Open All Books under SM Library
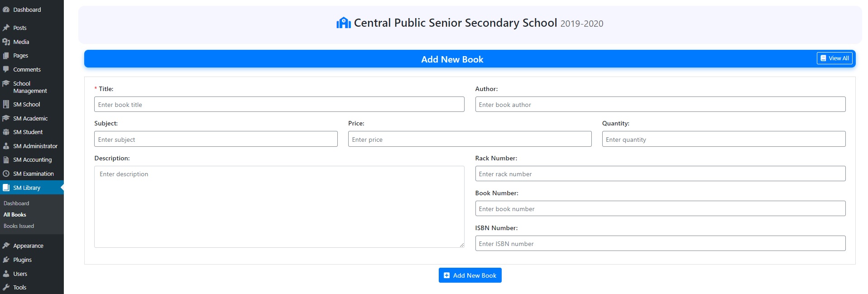 [x=15, y=214]
